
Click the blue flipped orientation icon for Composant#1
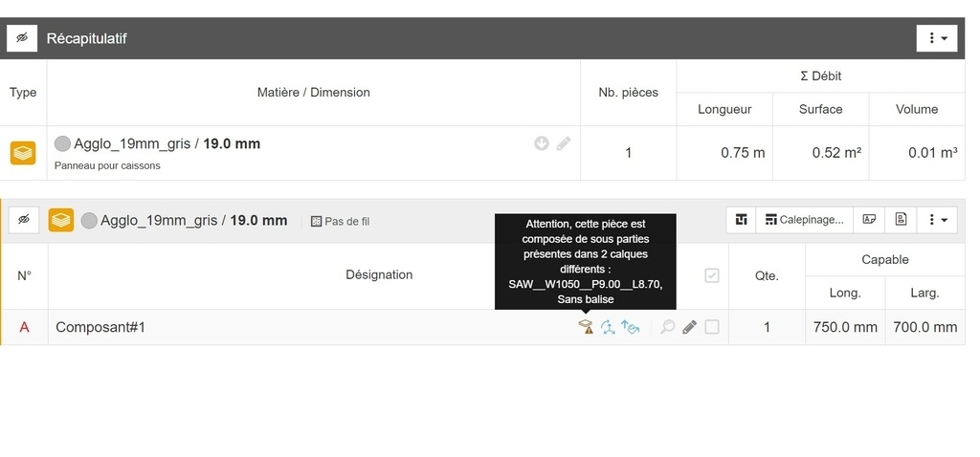[630, 327]
